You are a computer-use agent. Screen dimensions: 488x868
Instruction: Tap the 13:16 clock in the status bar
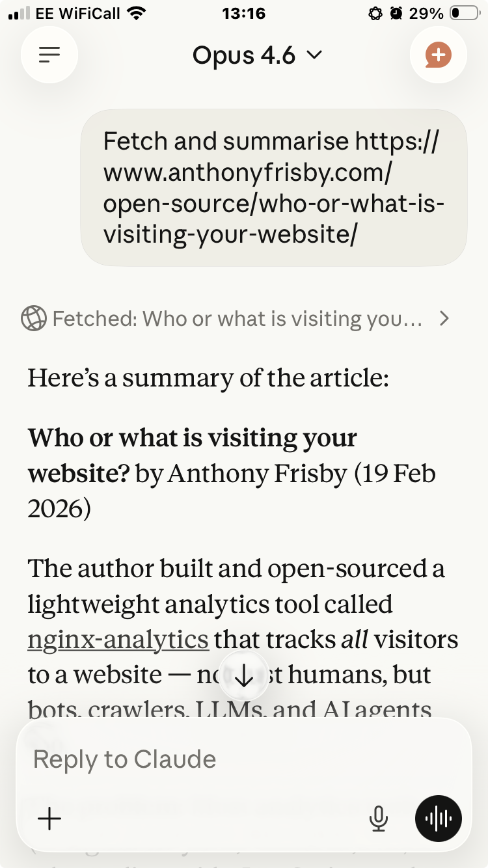pyautogui.click(x=243, y=14)
